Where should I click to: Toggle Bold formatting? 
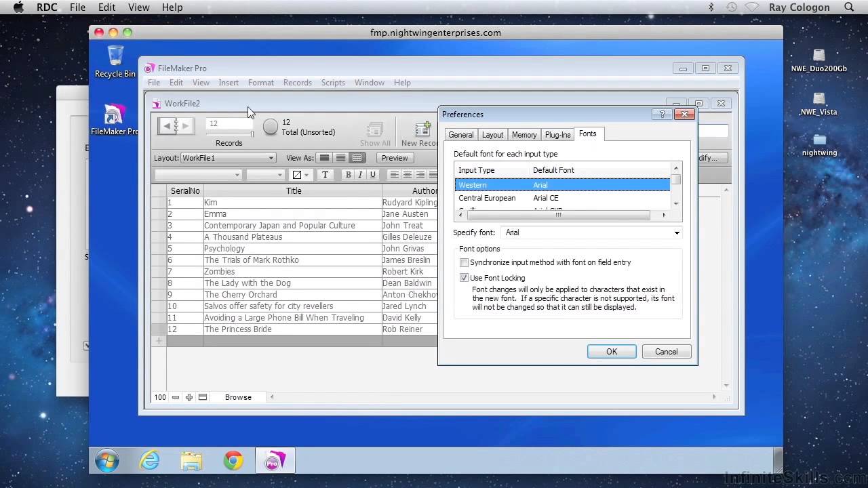click(x=349, y=175)
